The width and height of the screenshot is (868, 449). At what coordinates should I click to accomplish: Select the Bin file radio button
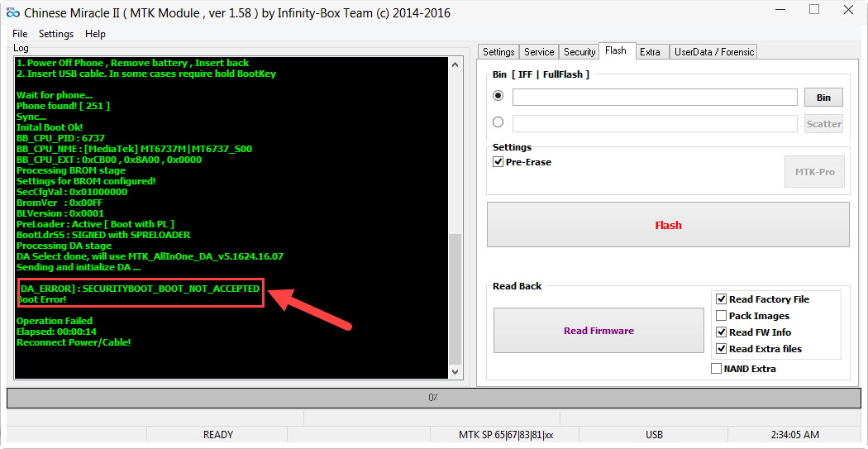pos(498,96)
